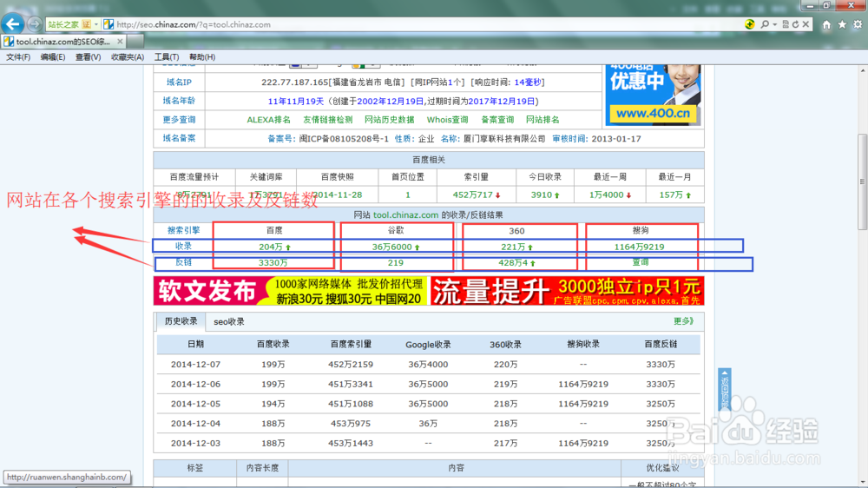This screenshot has height=488, width=868.
Task: Click the 最近一月 value 157万
Action: (x=671, y=195)
